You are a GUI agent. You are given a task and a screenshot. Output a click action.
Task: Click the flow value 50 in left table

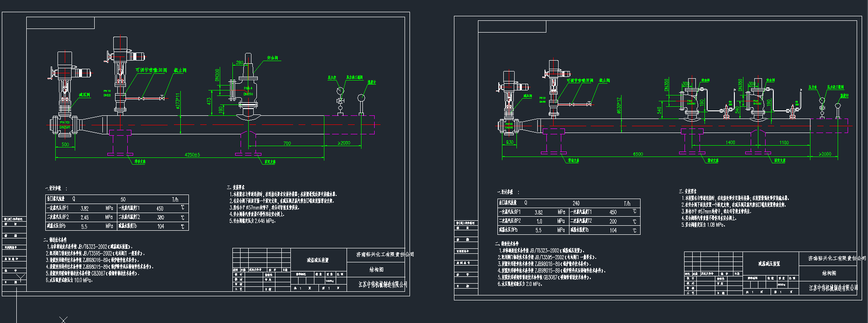pos(123,199)
